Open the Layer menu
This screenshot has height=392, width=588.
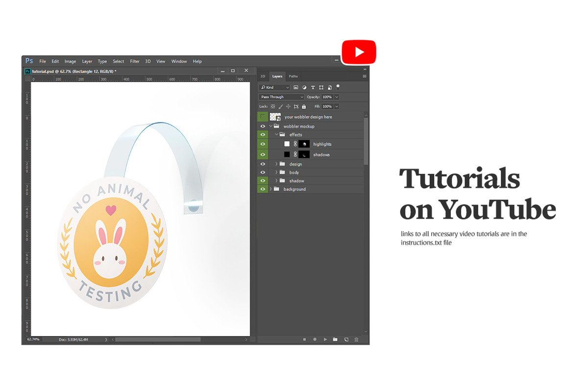[87, 61]
